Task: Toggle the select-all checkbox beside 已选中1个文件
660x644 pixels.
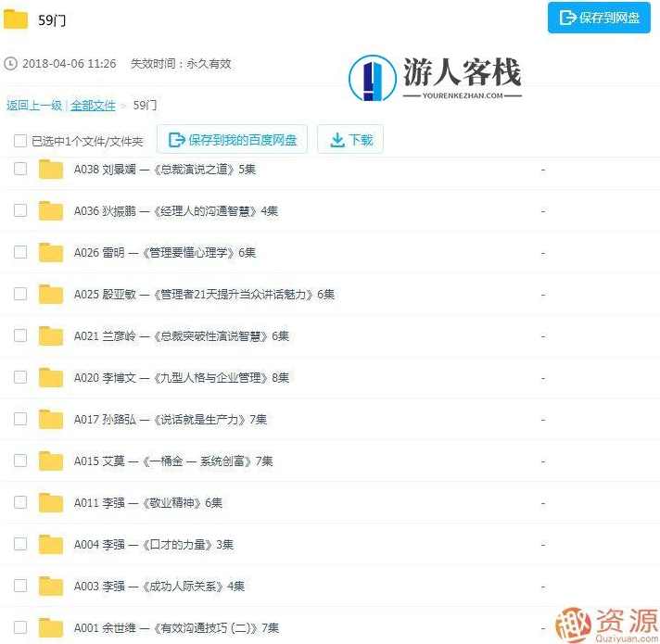Action: 20,141
